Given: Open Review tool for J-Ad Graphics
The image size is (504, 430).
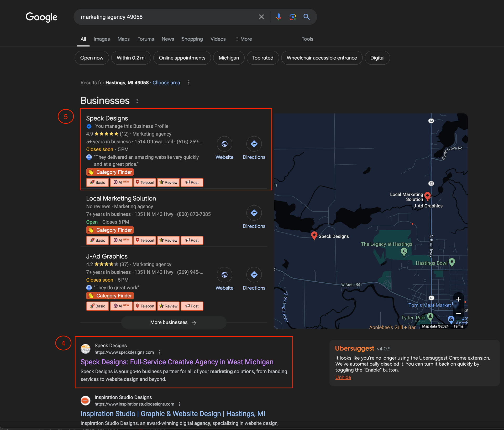Looking at the screenshot, I should (x=169, y=306).
